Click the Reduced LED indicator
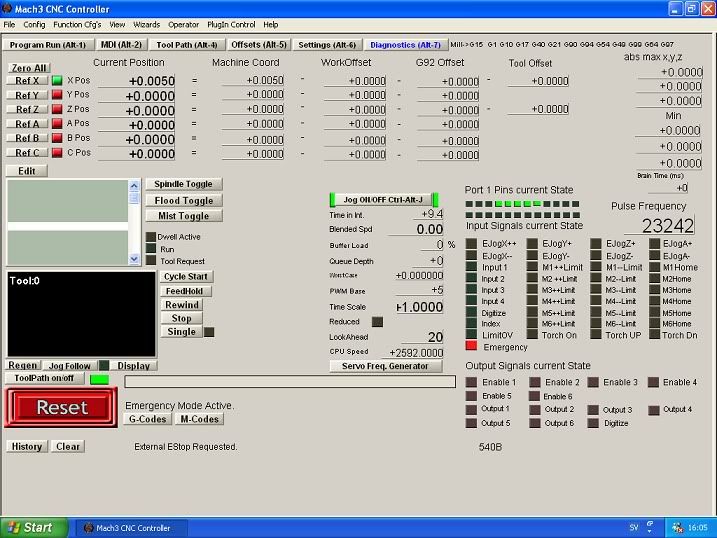 [377, 322]
